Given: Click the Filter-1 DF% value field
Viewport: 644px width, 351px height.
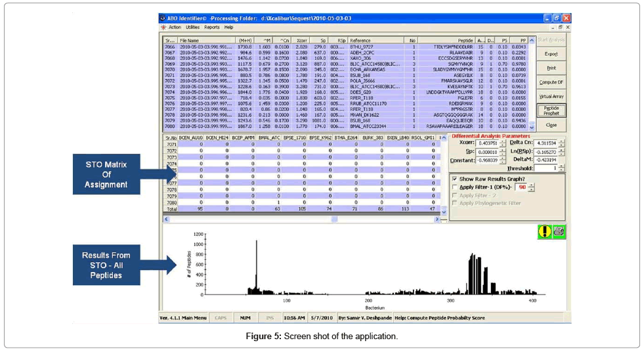Looking at the screenshot, I should tap(521, 187).
